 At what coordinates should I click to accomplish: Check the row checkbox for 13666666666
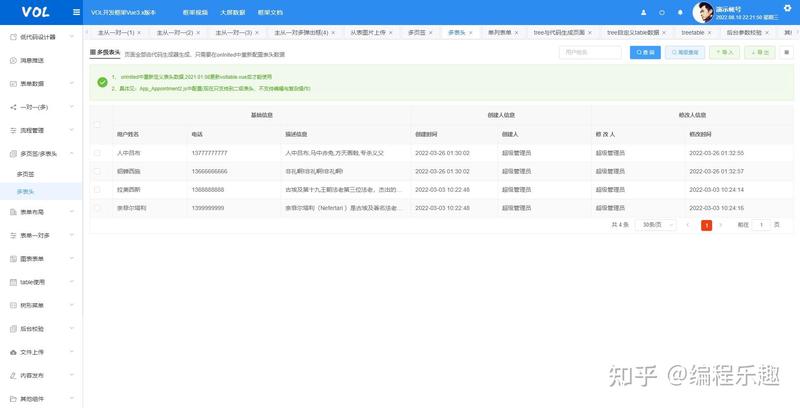click(x=97, y=171)
